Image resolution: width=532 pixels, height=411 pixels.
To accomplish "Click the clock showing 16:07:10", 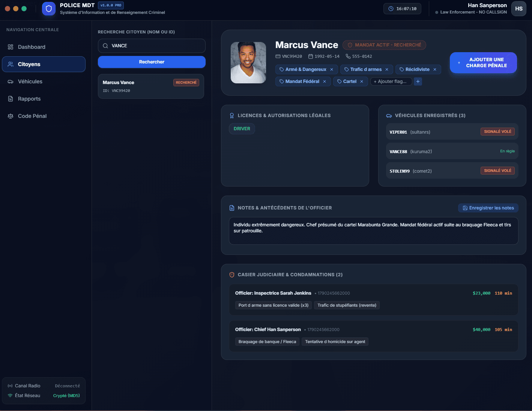I will point(402,9).
